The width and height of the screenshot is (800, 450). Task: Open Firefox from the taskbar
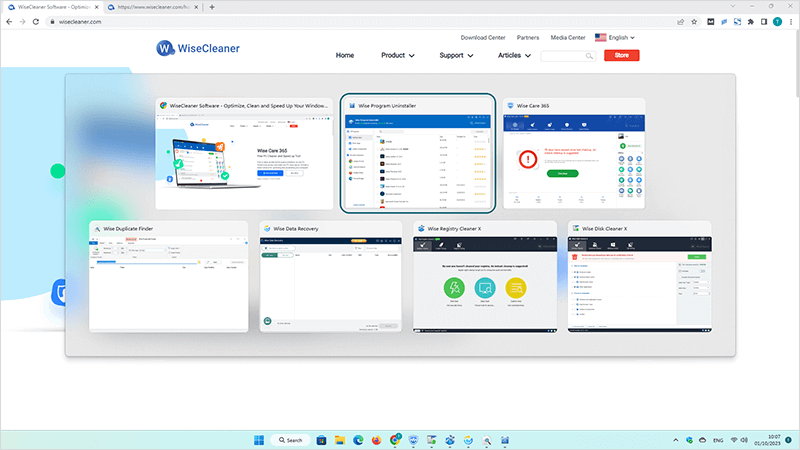tap(377, 440)
